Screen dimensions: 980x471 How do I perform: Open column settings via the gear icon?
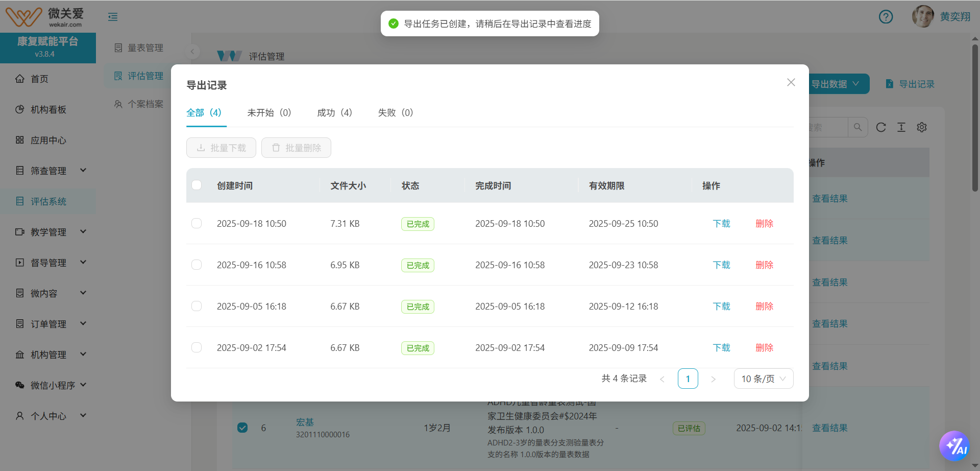point(922,127)
